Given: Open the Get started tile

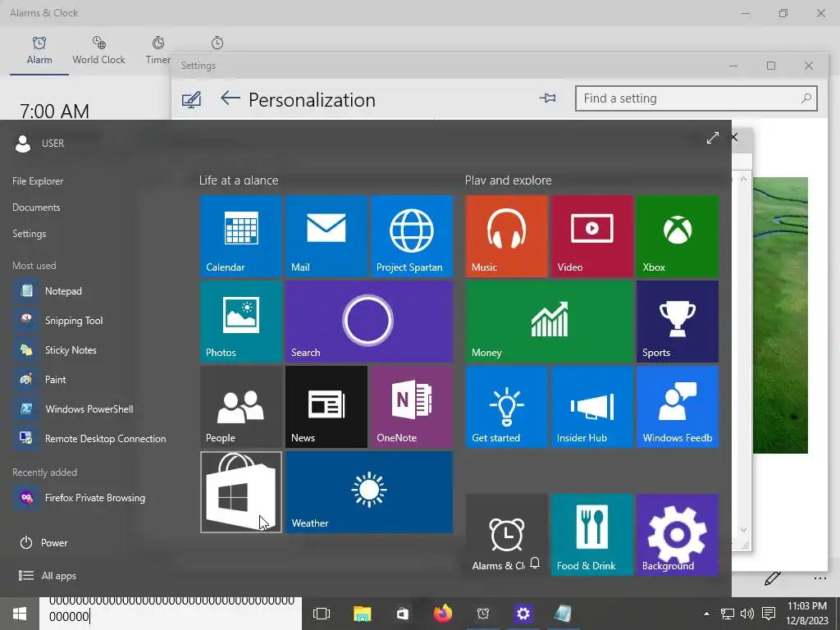Looking at the screenshot, I should (507, 407).
